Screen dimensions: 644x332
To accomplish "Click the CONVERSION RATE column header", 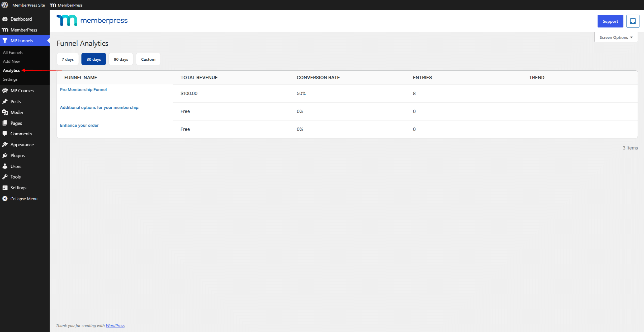I will pyautogui.click(x=318, y=77).
